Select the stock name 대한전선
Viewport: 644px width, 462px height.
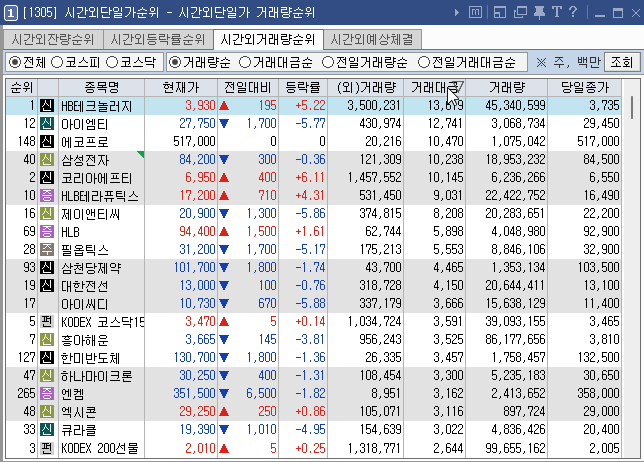85,286
